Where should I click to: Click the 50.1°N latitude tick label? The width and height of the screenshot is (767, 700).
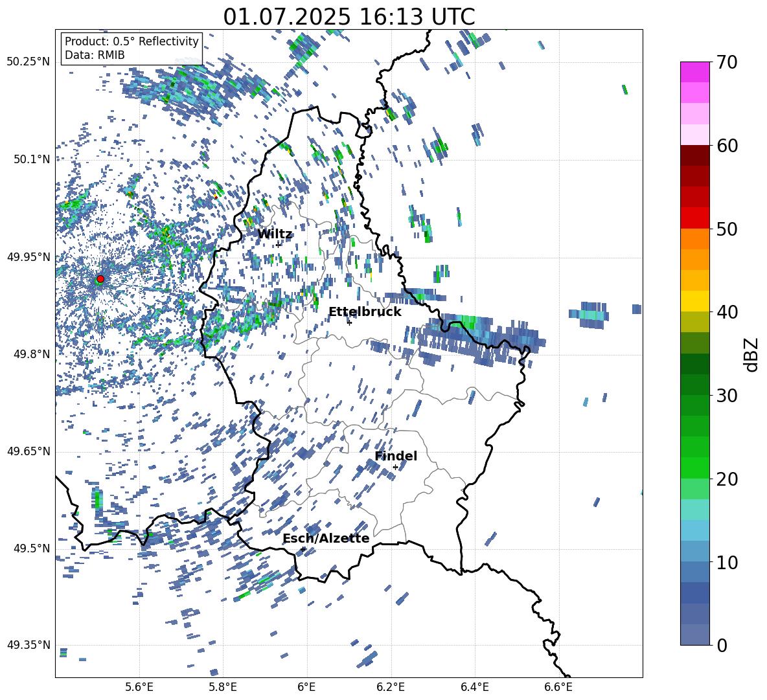point(32,159)
